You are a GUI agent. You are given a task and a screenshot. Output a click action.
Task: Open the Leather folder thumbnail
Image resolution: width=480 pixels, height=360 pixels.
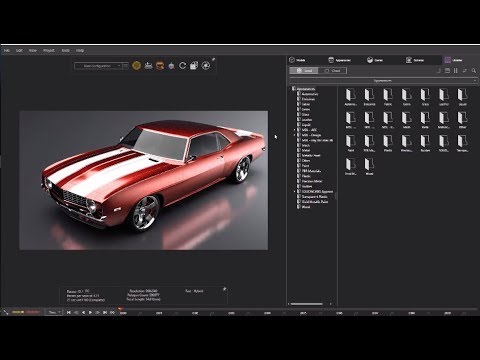pyautogui.click(x=444, y=97)
